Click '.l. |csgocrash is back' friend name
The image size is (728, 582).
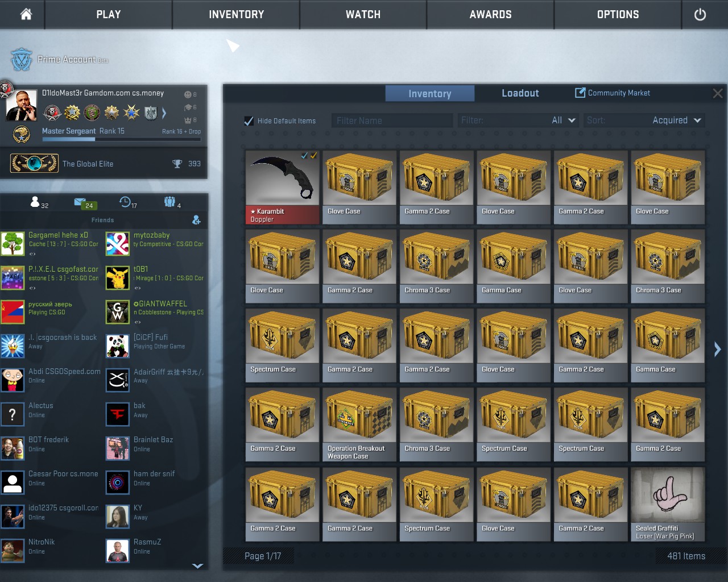(x=63, y=338)
